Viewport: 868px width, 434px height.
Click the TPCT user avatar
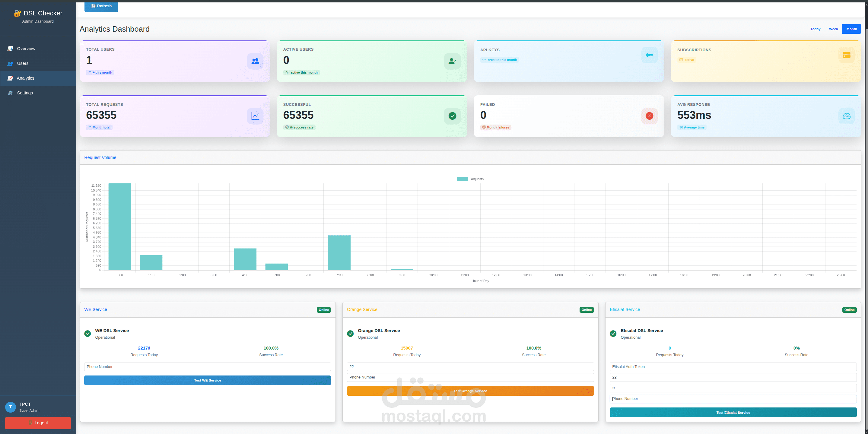pyautogui.click(x=11, y=407)
